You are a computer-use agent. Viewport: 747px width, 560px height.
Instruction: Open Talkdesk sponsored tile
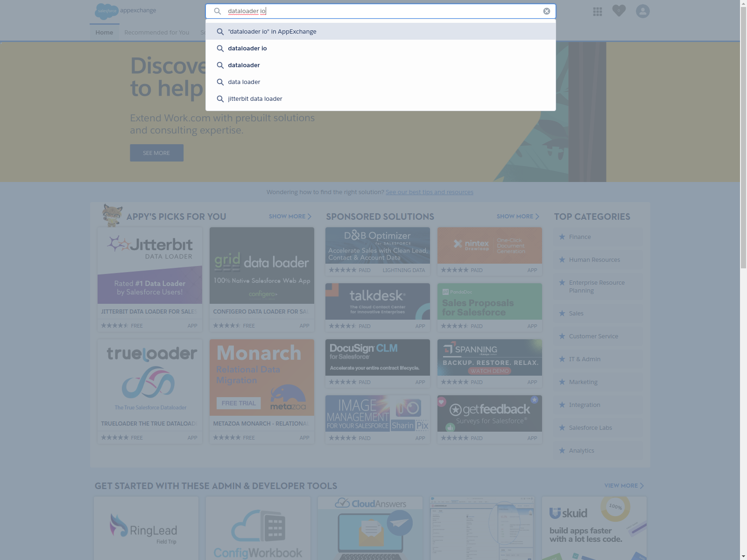378,308
